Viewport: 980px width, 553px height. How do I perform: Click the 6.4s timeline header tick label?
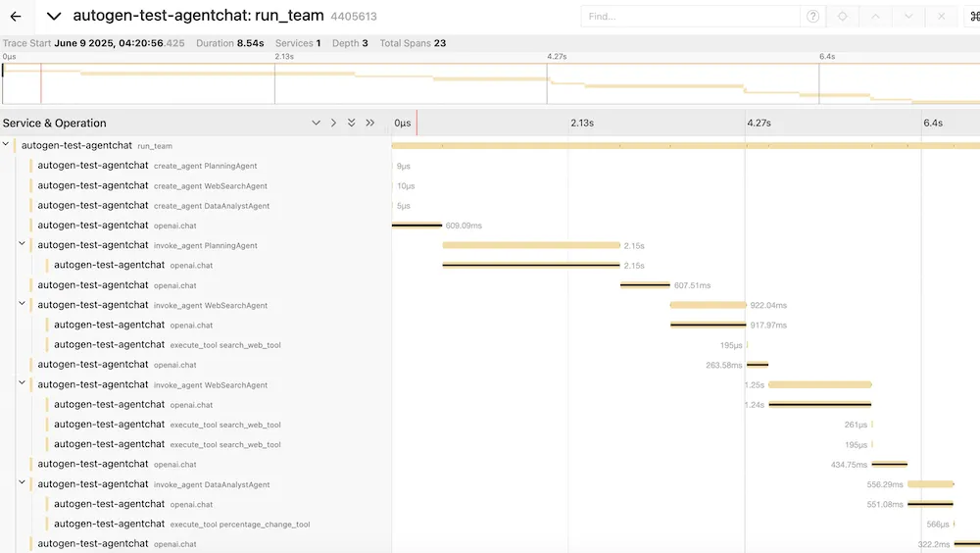pyautogui.click(x=933, y=124)
